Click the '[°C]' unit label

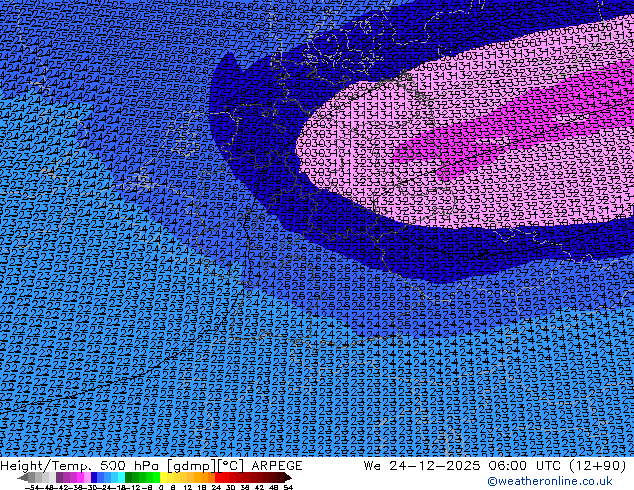point(231,466)
